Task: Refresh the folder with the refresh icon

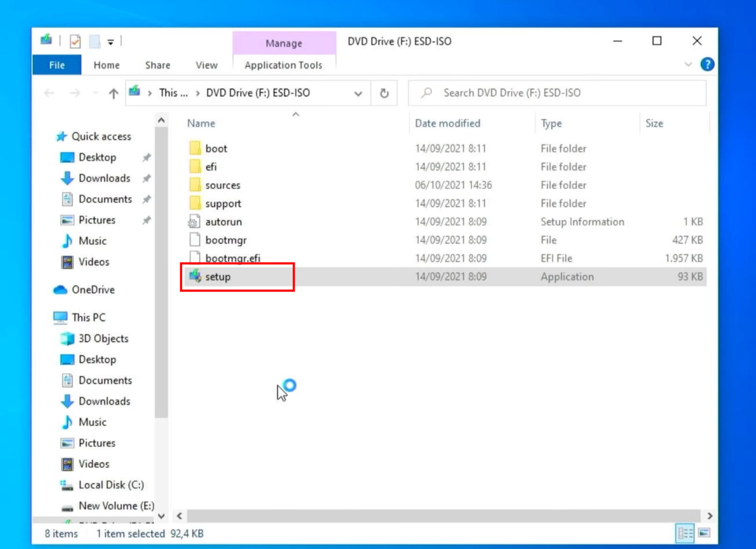Action: [384, 93]
